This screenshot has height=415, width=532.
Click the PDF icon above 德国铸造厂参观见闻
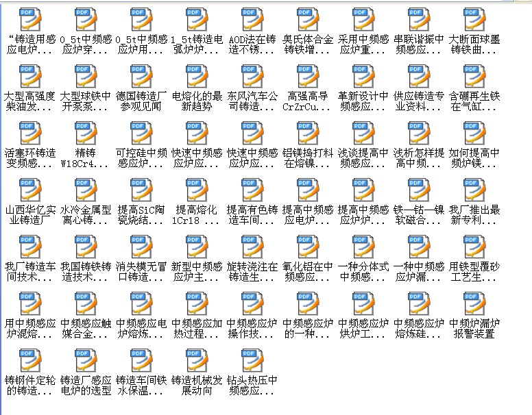coord(141,76)
